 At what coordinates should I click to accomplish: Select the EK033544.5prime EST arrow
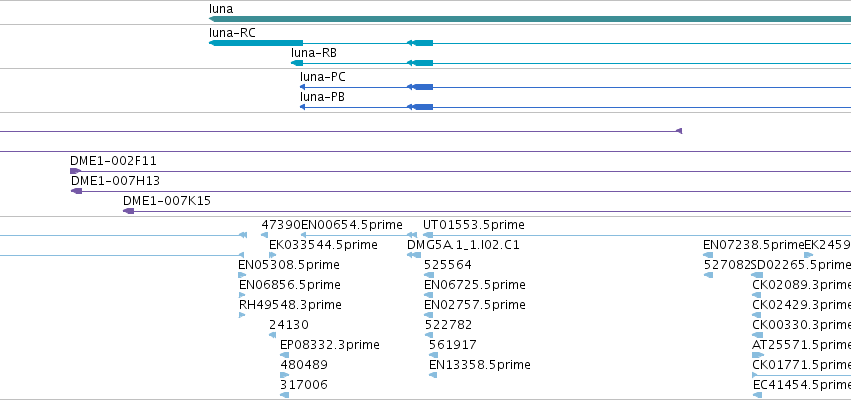(272, 255)
